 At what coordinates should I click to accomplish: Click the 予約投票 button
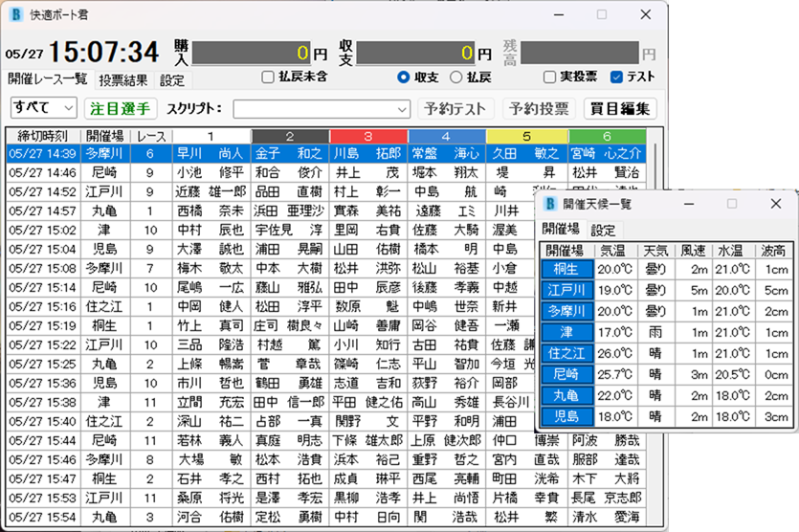(539, 108)
